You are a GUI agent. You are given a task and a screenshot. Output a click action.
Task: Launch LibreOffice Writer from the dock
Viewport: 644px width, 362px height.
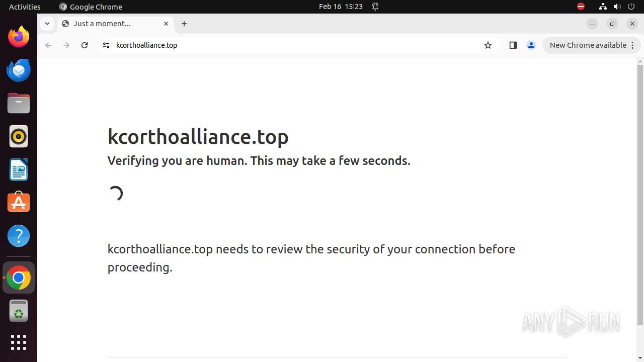(x=19, y=169)
